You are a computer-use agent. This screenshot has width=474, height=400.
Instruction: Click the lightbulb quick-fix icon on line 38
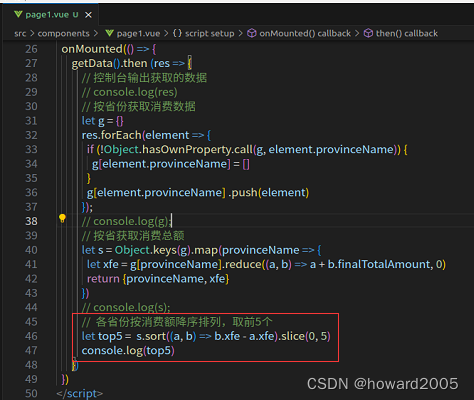pyautogui.click(x=62, y=219)
